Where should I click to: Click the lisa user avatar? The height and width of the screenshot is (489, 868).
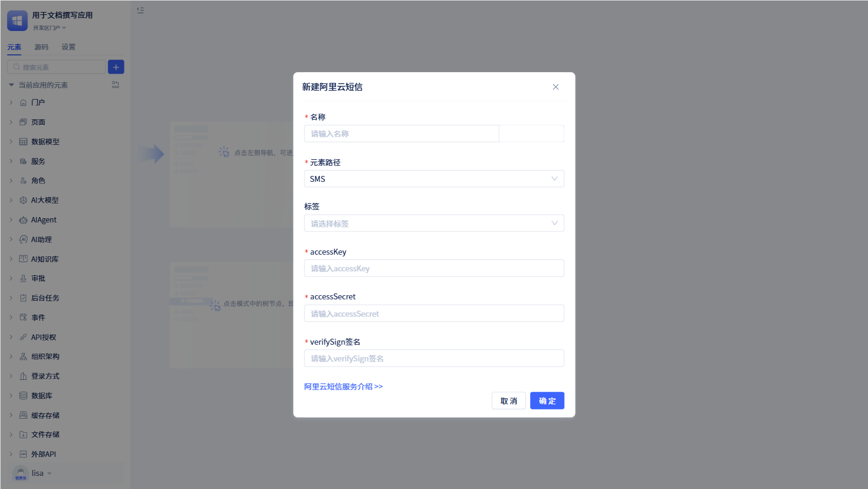point(21,473)
